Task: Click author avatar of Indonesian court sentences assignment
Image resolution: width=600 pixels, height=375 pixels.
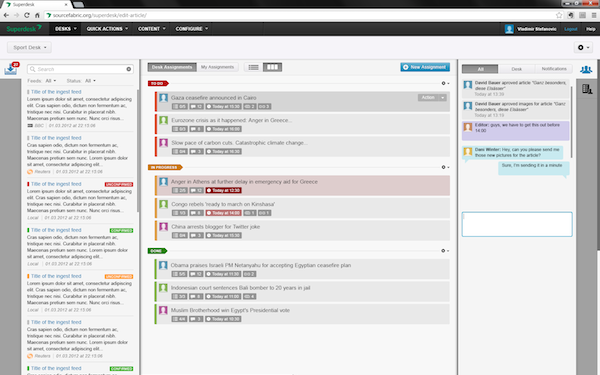Action: click(163, 288)
